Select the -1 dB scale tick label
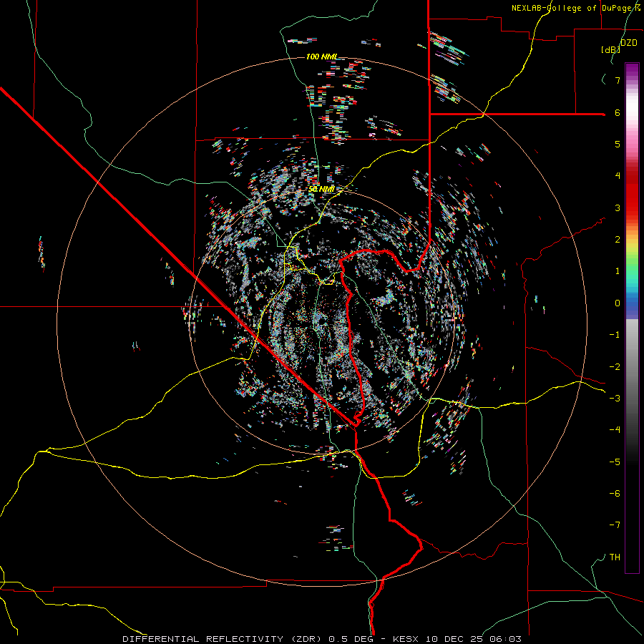 click(x=614, y=335)
